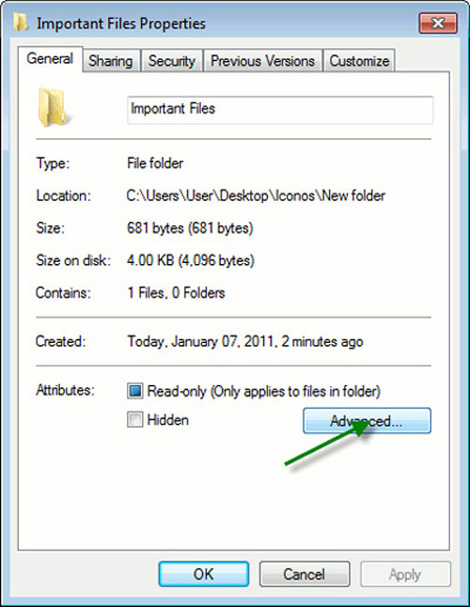Viewport: 470px width, 607px height.
Task: Click the "Important Files Properties" title bar text
Action: point(121,24)
